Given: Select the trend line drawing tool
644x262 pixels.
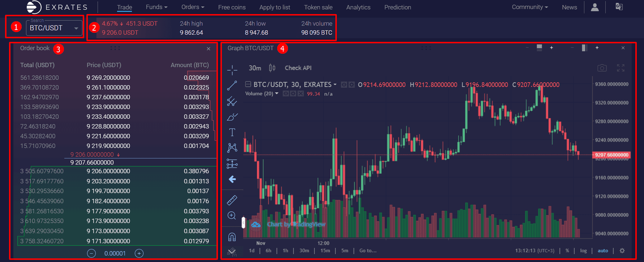Looking at the screenshot, I should [x=232, y=86].
